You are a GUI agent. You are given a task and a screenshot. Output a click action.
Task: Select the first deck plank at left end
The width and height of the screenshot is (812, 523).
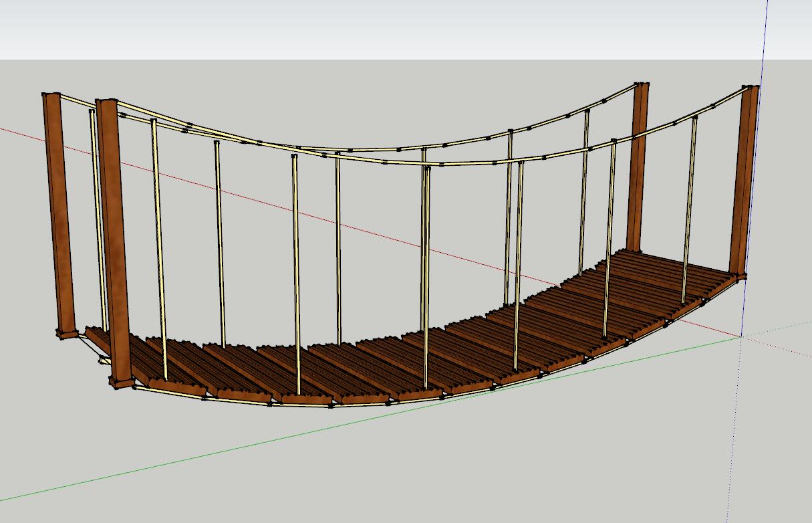click(100, 338)
